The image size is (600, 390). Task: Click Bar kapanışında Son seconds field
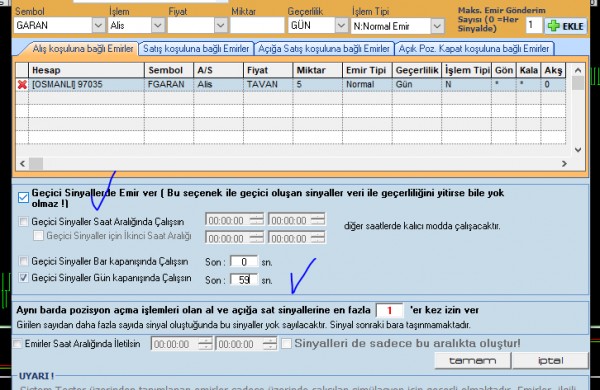(244, 262)
